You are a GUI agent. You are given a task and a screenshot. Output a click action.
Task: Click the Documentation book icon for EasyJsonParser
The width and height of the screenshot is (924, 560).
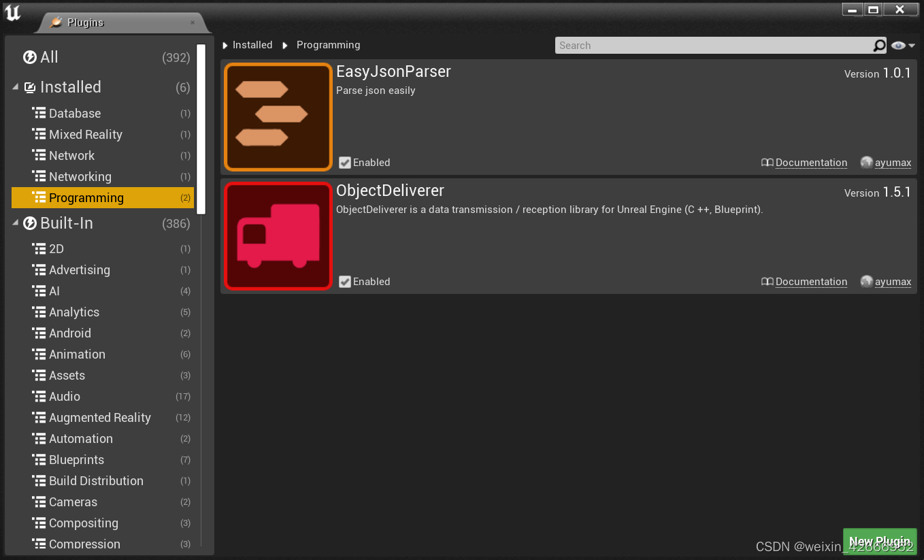(x=768, y=163)
